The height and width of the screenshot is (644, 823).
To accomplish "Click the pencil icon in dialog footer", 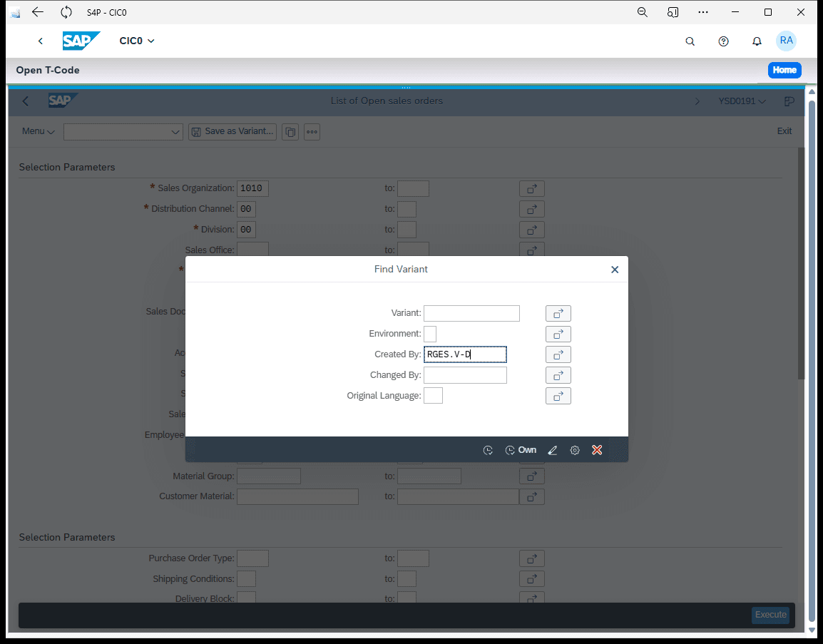I will 552,450.
